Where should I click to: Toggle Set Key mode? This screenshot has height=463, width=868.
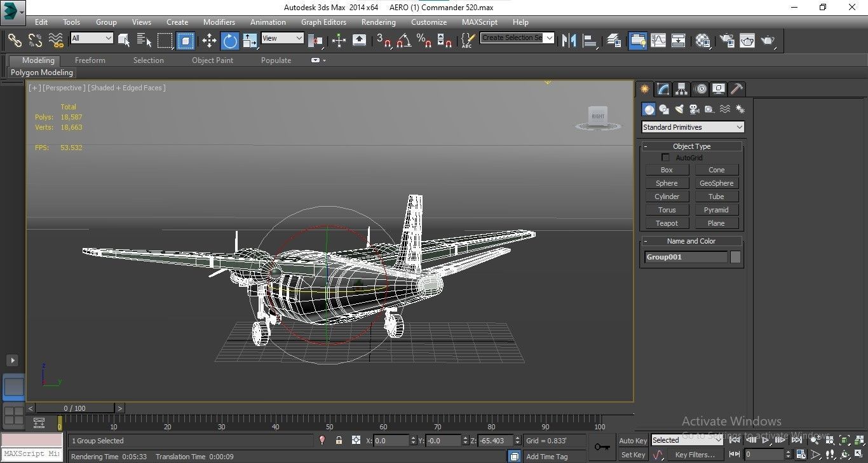pos(633,455)
